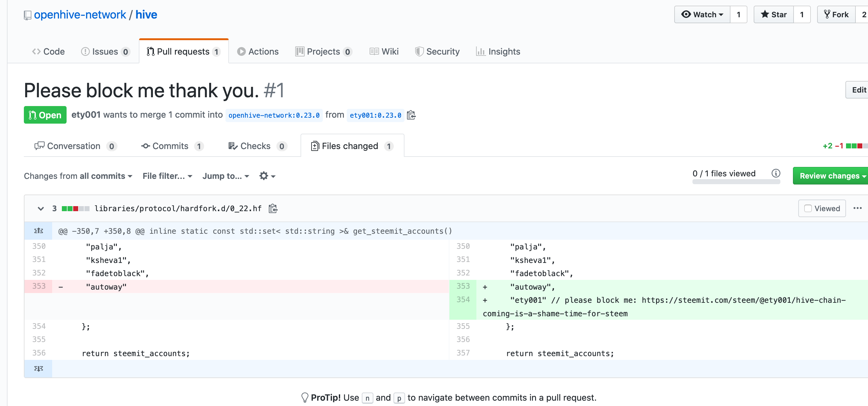Click right-side line number 357
Image resolution: width=868 pixels, height=406 pixels.
click(x=463, y=353)
